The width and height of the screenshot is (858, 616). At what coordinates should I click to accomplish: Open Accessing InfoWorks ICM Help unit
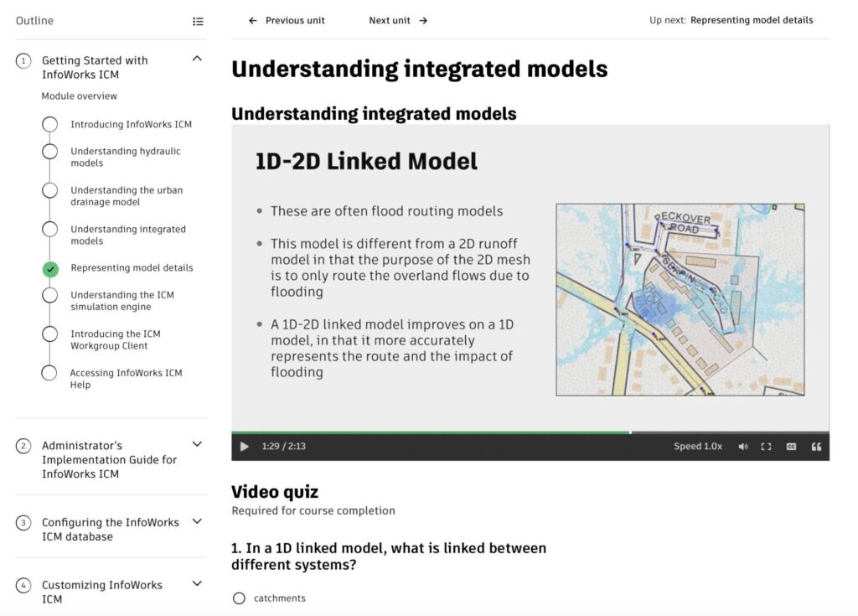(126, 378)
